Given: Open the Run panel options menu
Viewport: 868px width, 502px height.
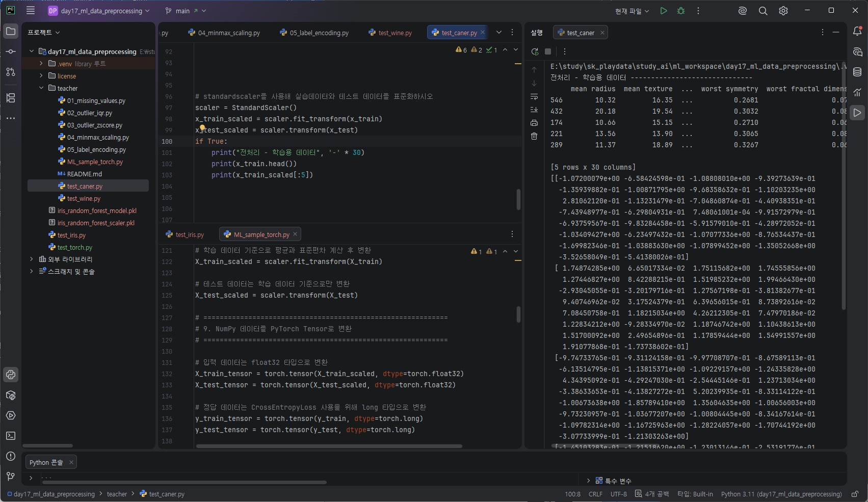Looking at the screenshot, I should tap(822, 32).
